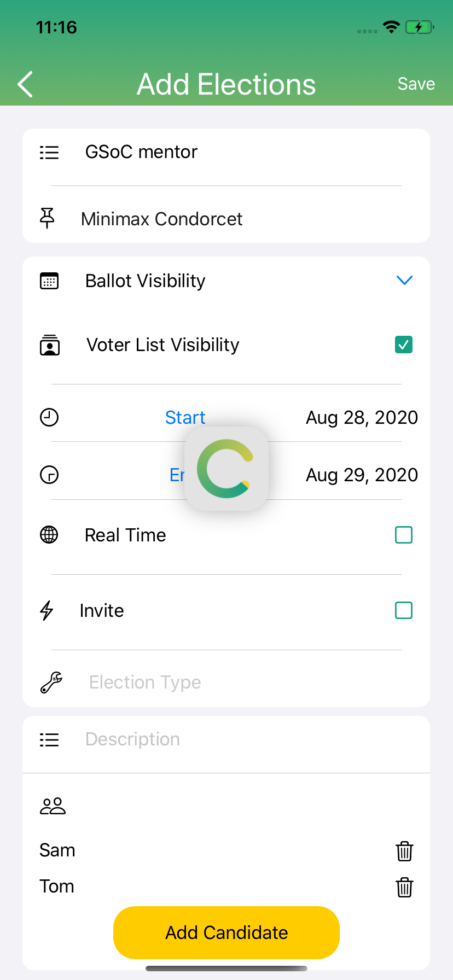Expand the Ballot Visibility dropdown chevron
This screenshot has width=453, height=980.
[x=404, y=281]
